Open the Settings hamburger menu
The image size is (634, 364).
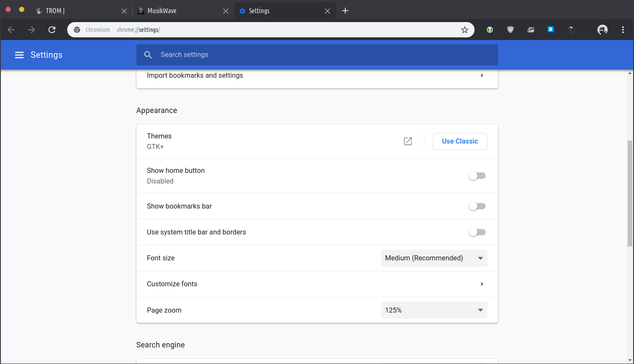coord(19,55)
